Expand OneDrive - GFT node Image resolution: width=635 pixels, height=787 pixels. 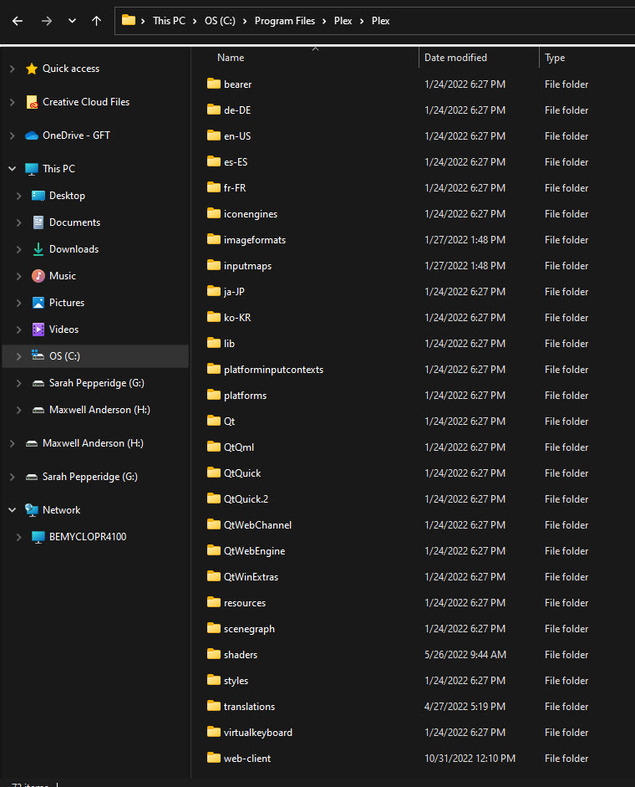(12, 136)
